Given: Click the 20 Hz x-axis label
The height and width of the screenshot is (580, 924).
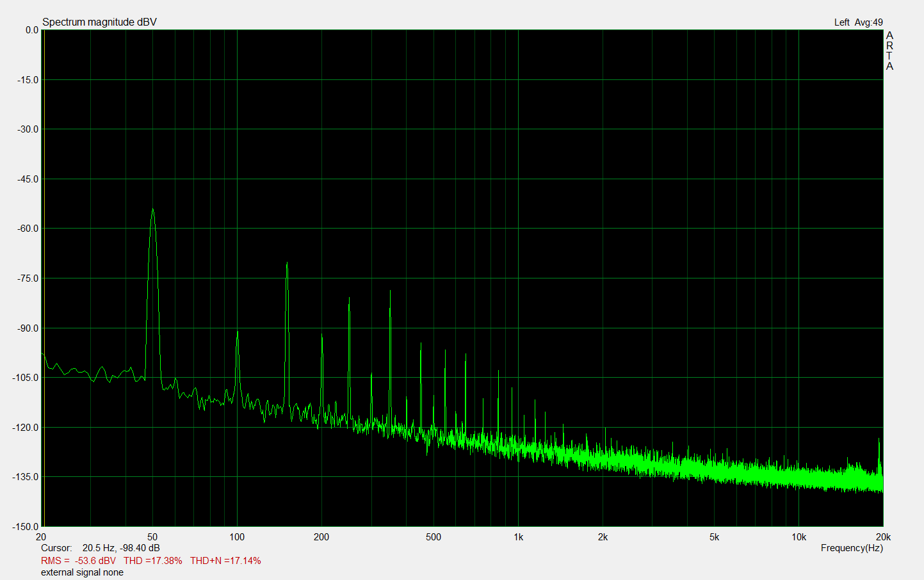Looking at the screenshot, I should 41,537.
